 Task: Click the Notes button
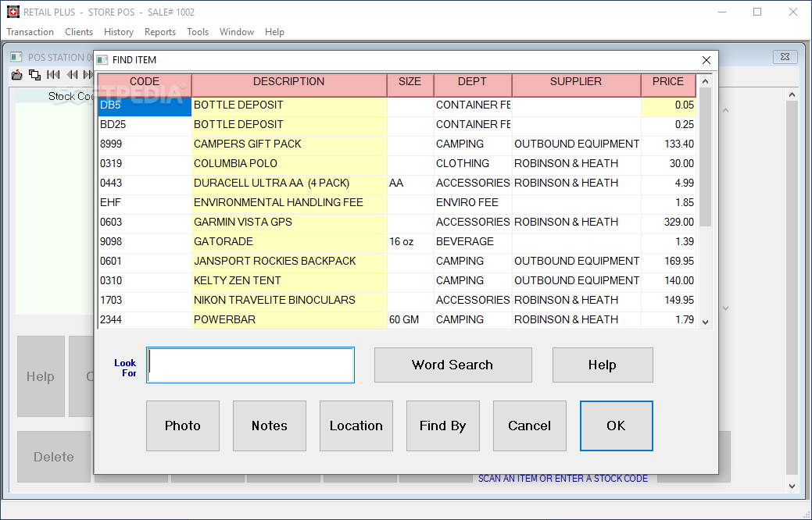(270, 426)
